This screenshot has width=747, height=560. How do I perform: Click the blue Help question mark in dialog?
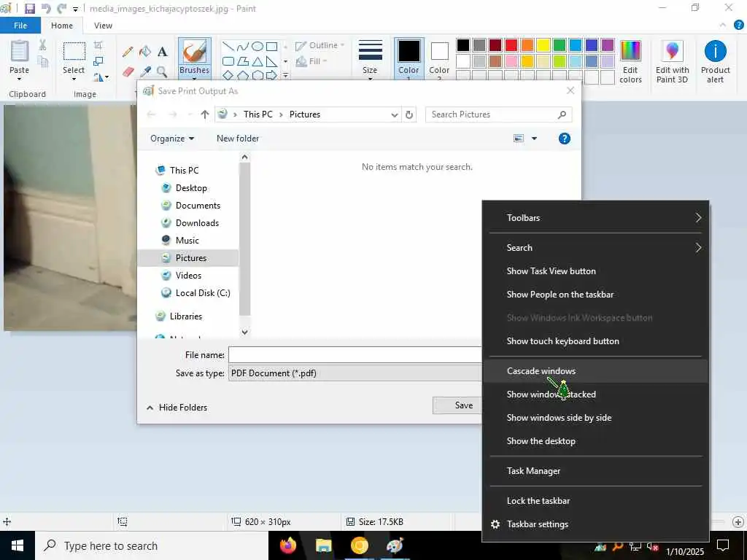click(x=564, y=139)
